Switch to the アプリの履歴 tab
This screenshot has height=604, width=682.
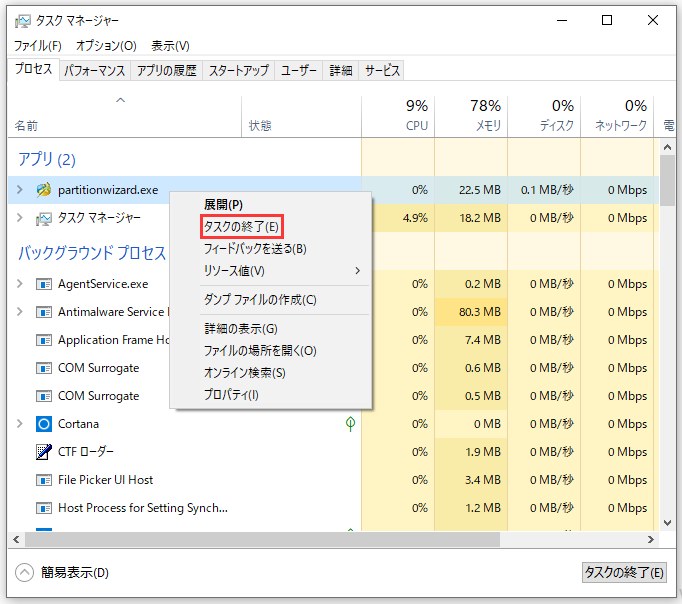pos(167,70)
